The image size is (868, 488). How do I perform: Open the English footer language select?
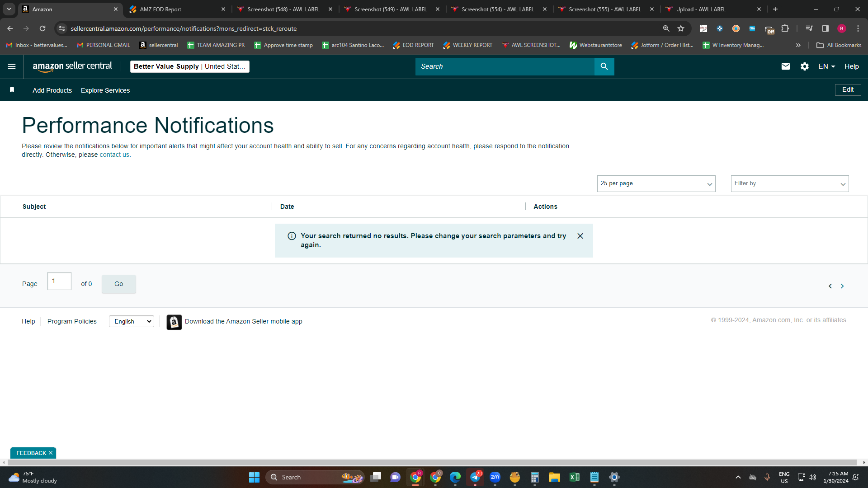[132, 321]
